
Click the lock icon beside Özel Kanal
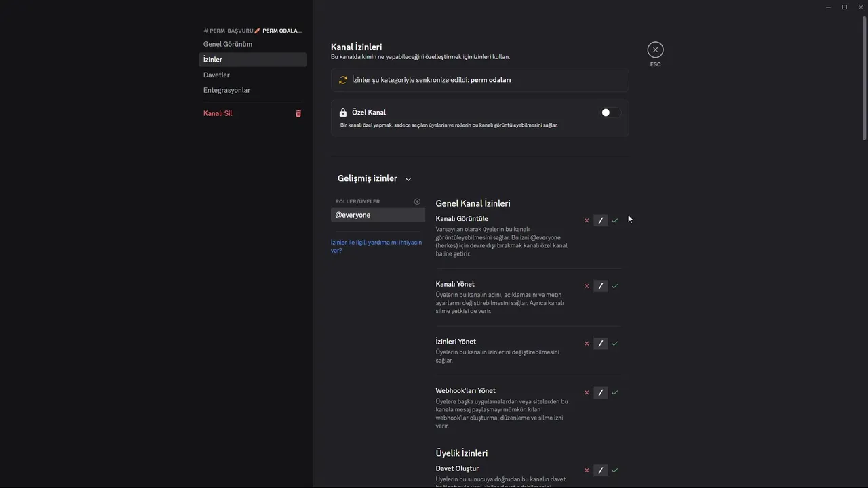tap(343, 113)
